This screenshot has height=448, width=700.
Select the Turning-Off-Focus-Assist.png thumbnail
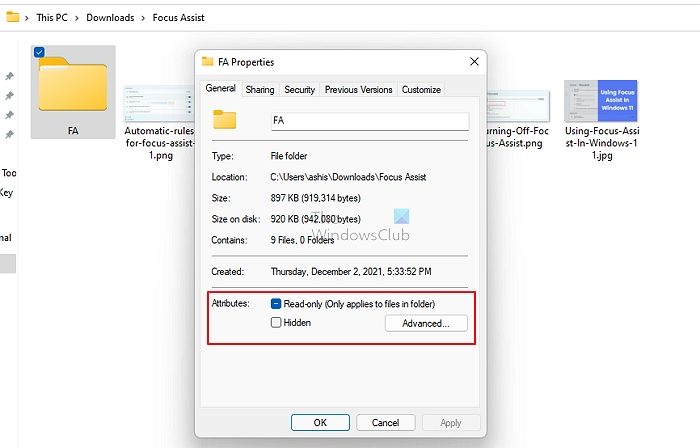pos(518,106)
